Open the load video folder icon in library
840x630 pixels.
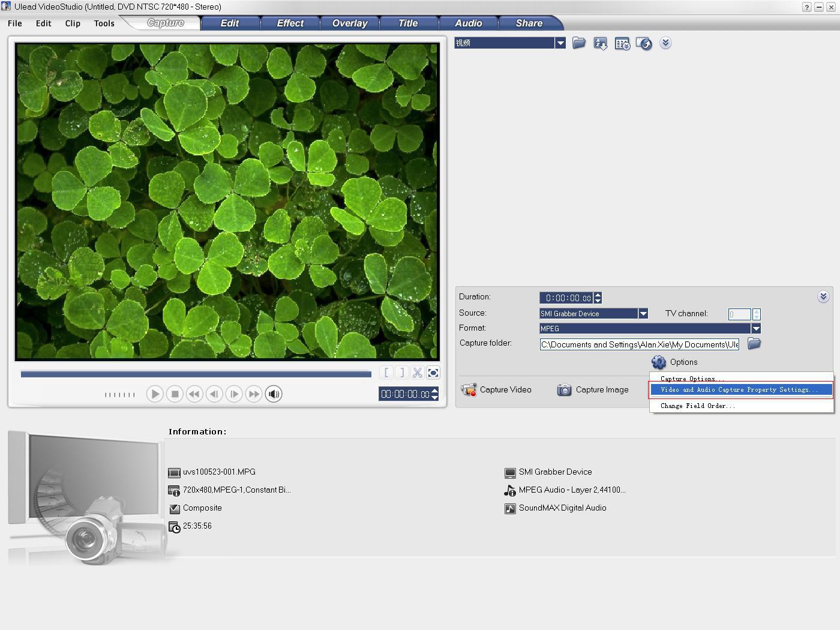click(x=579, y=43)
